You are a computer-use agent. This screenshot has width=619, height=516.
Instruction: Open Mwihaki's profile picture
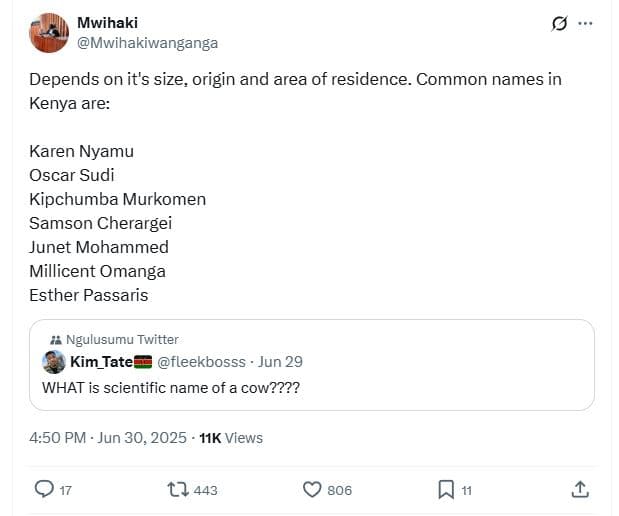(x=48, y=32)
